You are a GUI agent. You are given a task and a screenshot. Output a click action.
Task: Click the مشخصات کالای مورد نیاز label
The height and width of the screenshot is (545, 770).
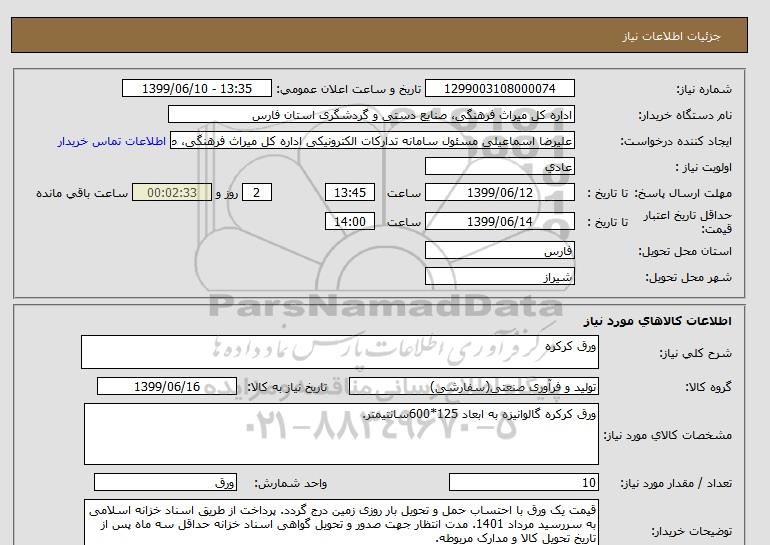pos(668,435)
